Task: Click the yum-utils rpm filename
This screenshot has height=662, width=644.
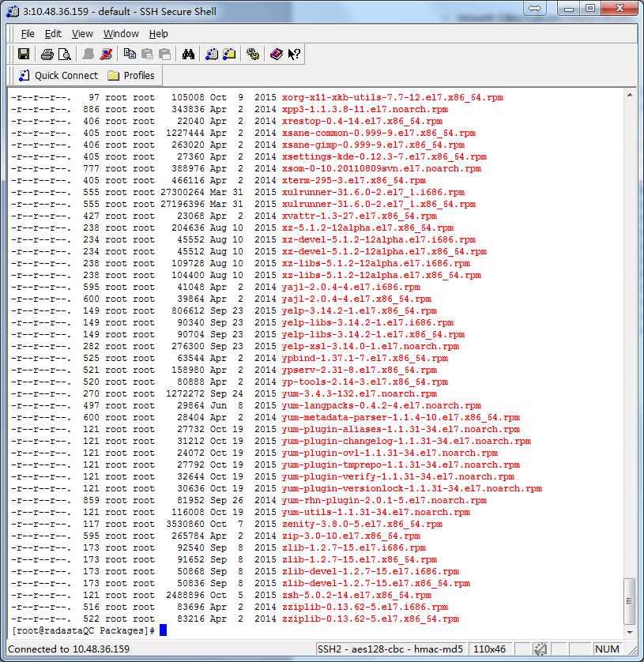Action: pos(376,512)
